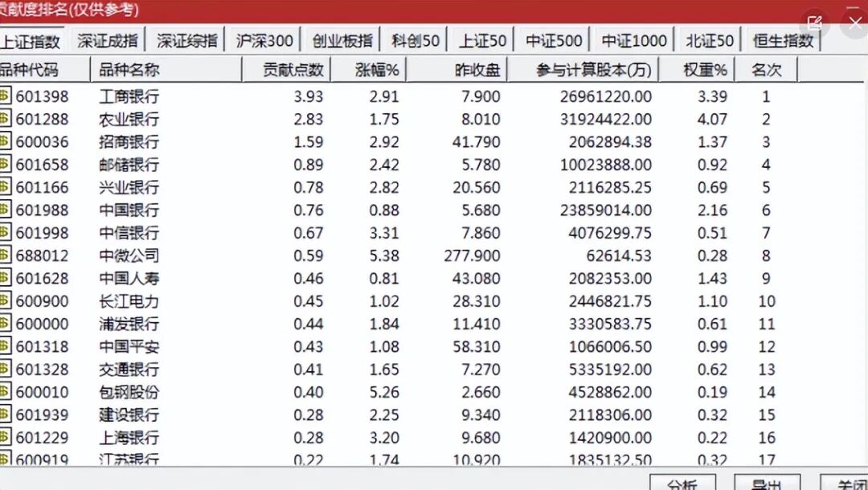The width and height of the screenshot is (868, 490).
Task: Click the icon beside code 601398
Action: (5, 95)
